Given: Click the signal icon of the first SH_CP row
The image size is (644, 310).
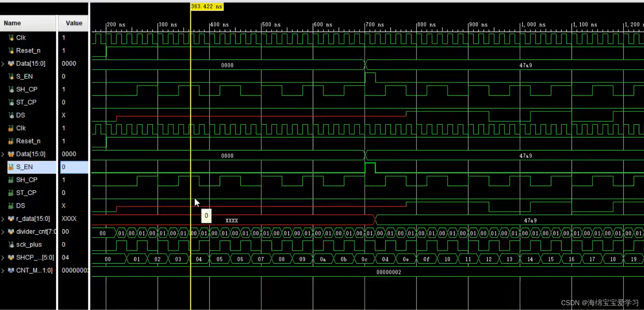Looking at the screenshot, I should pyautogui.click(x=11, y=89).
